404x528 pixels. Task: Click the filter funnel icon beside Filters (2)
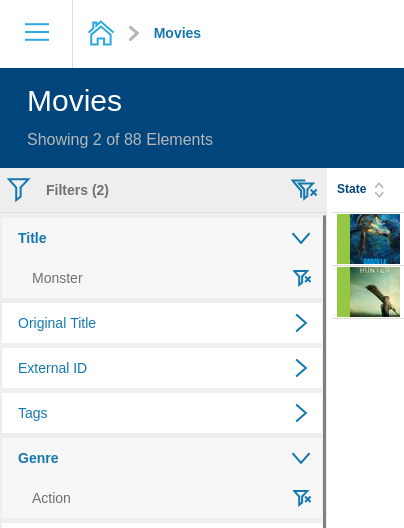pos(19,190)
